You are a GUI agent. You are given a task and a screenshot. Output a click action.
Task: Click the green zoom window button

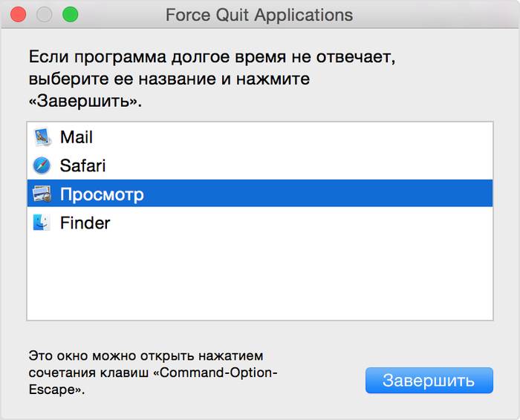click(x=70, y=15)
